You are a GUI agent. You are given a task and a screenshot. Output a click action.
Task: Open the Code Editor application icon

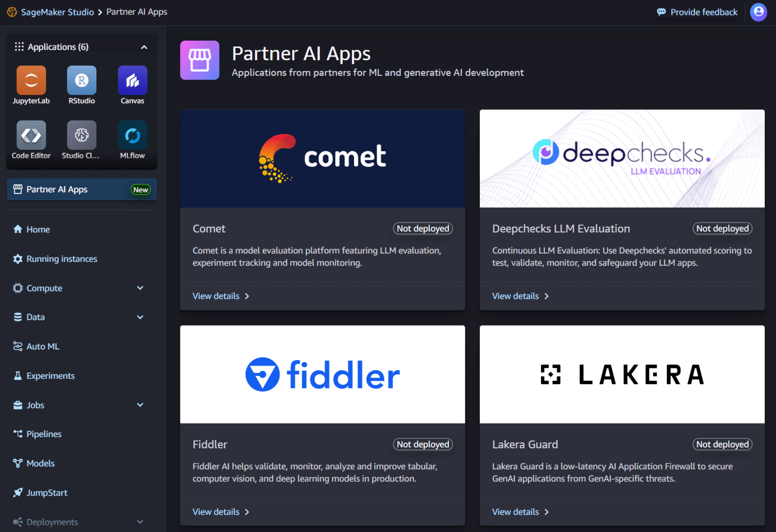point(31,135)
